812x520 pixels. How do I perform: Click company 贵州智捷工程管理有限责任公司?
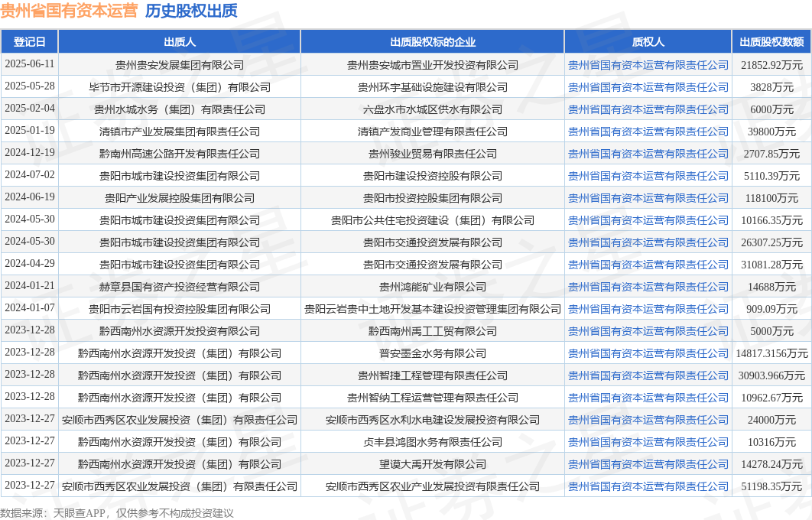coord(433,375)
